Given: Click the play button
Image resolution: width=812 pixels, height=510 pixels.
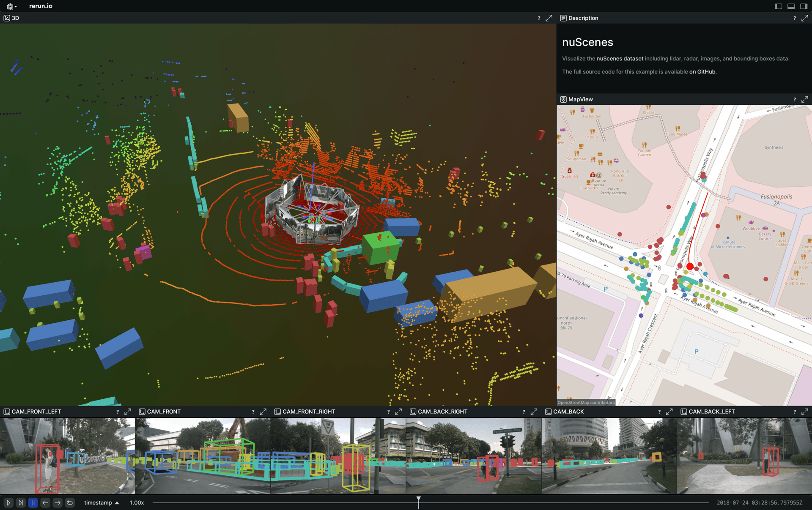Looking at the screenshot, I should (8, 503).
